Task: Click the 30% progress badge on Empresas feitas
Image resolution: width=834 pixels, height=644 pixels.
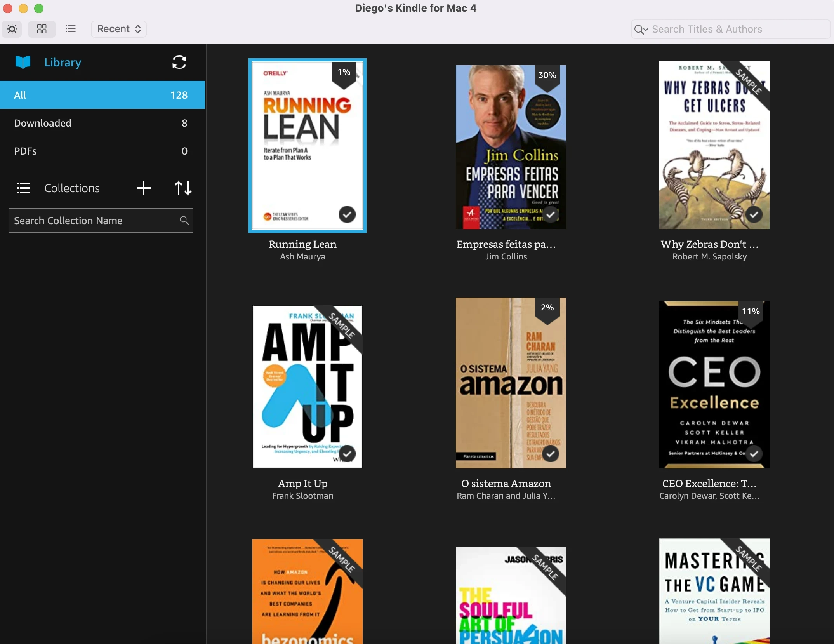Action: 547,77
